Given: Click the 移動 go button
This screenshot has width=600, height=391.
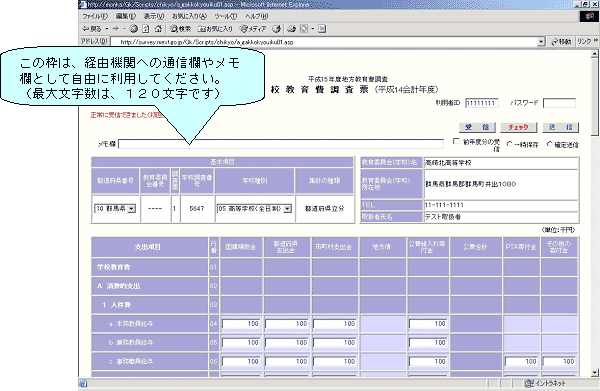Looking at the screenshot, I should coord(561,42).
